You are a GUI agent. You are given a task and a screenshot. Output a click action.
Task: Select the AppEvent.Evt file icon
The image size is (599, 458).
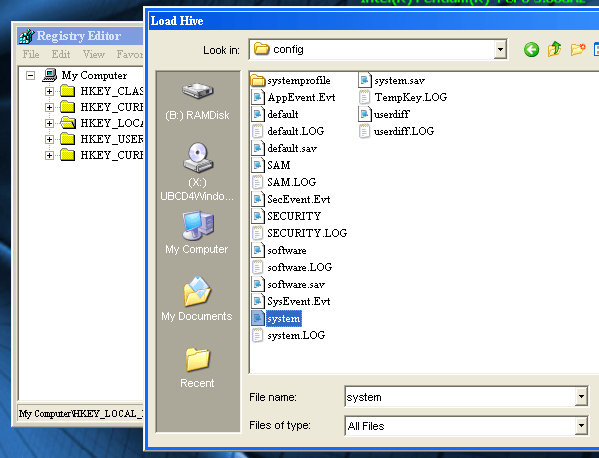(x=258, y=97)
